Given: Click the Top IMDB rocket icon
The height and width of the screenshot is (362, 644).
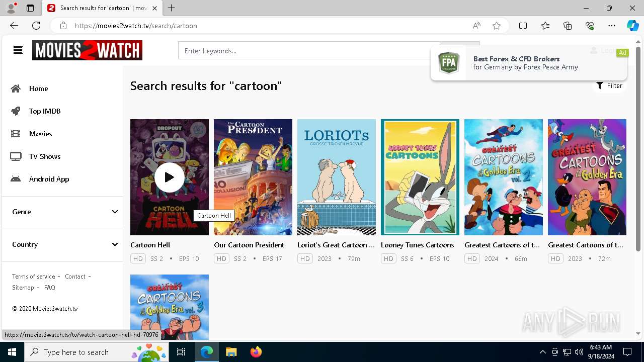Looking at the screenshot, I should tap(16, 111).
